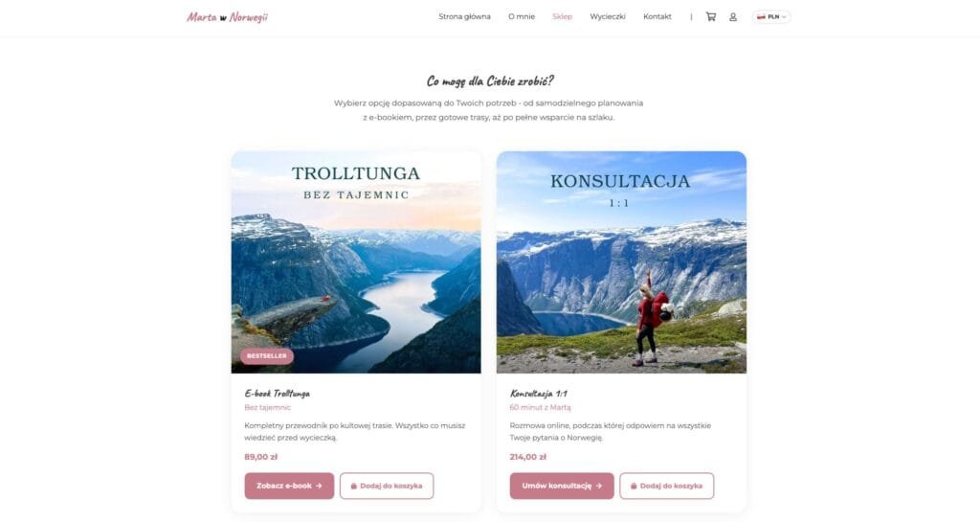Open the user account icon
This screenshot has width=980, height=522.
(x=733, y=17)
